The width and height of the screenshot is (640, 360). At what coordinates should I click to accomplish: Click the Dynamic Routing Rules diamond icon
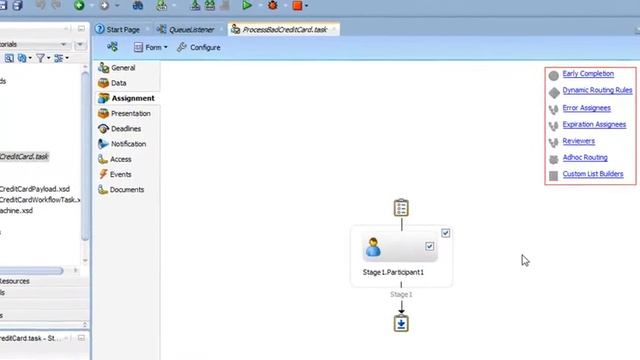tap(554, 93)
